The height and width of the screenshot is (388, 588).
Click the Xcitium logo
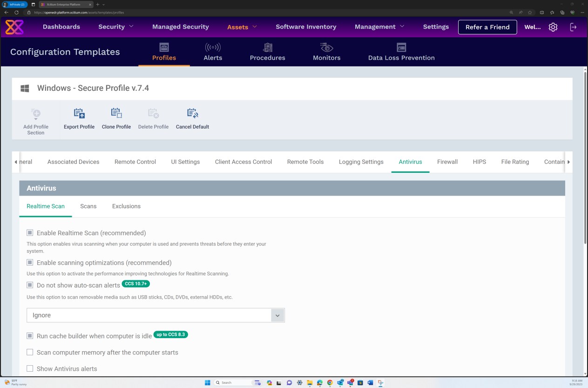pyautogui.click(x=14, y=27)
